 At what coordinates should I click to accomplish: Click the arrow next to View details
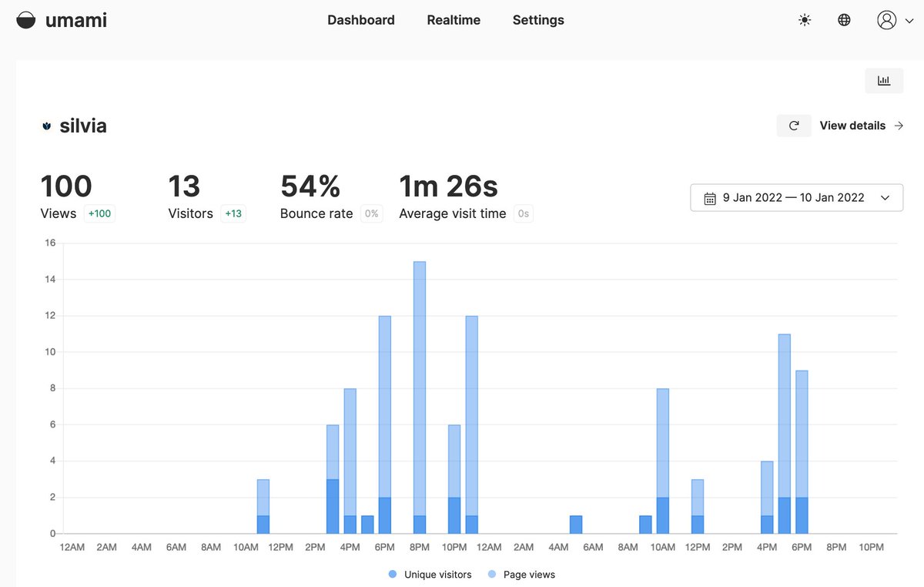pos(899,126)
